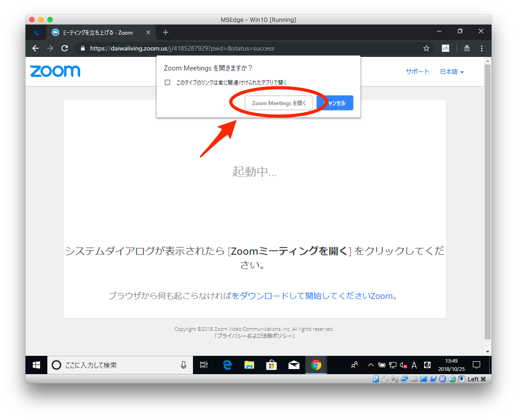
Task: Click the back navigation arrow
Action: (35, 48)
